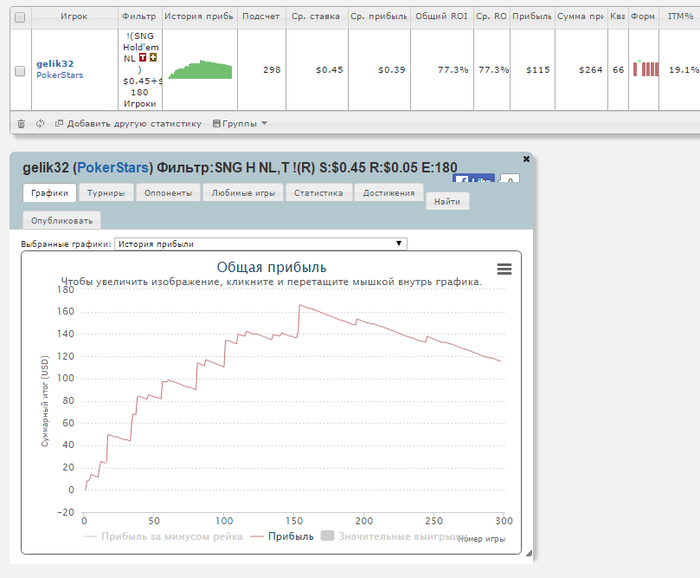Viewport: 700px width, 578px height.
Task: Click the panel resize grip corner
Action: pos(529,553)
